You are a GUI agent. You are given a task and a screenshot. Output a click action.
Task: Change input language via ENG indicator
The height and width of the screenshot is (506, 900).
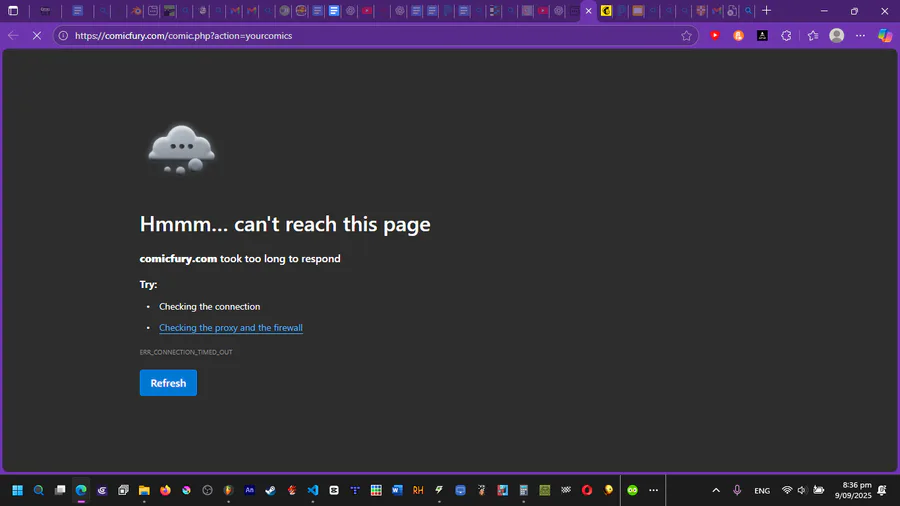click(x=762, y=491)
